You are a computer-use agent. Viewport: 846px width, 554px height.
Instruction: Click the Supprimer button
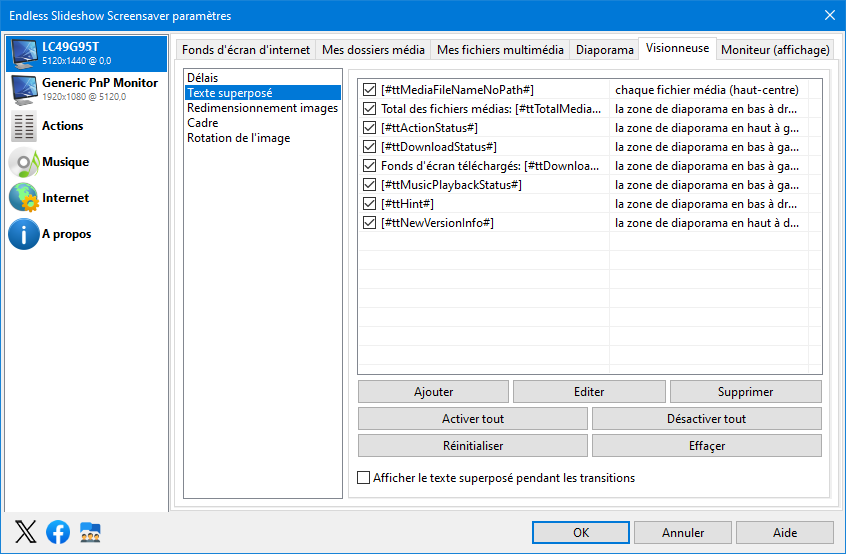point(746,392)
